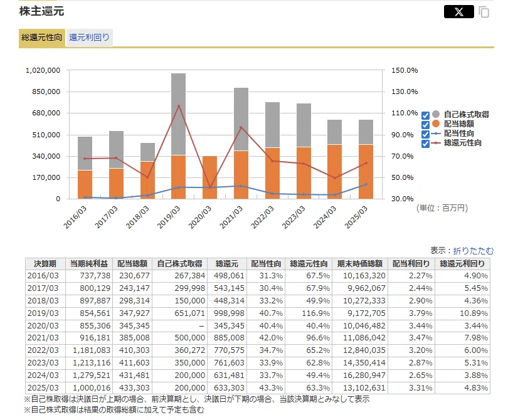Click the orange 配当総額 legend circle
Screen dimensions: 513x420
[x=436, y=123]
